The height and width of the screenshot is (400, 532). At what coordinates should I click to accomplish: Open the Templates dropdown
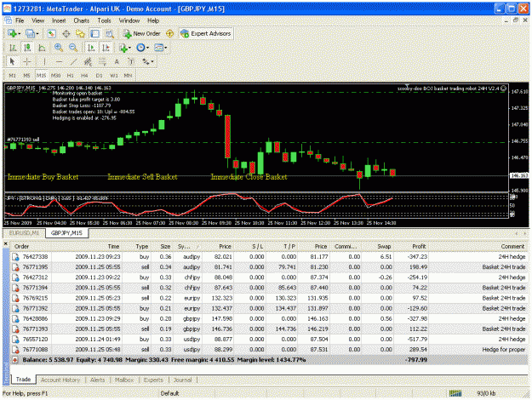click(x=161, y=48)
